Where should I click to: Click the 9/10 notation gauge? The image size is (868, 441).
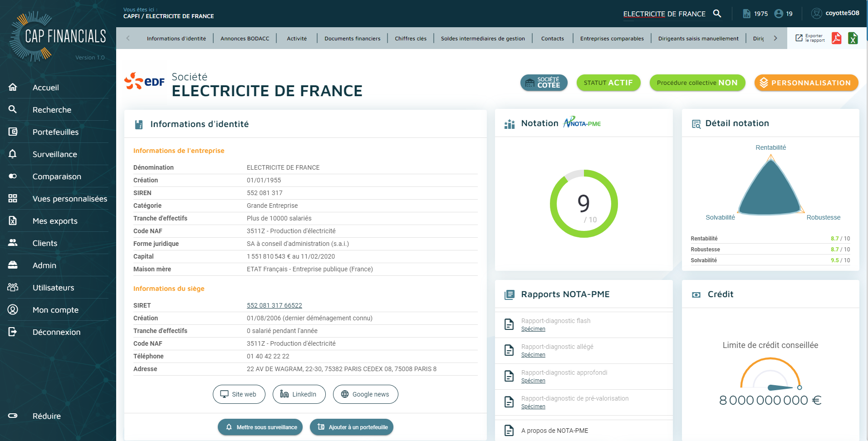tap(584, 204)
